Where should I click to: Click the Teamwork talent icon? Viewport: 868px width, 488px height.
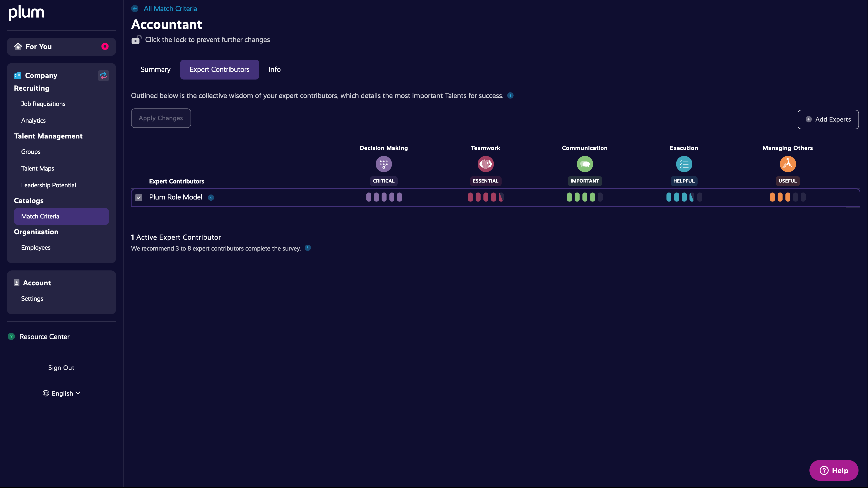pyautogui.click(x=485, y=164)
